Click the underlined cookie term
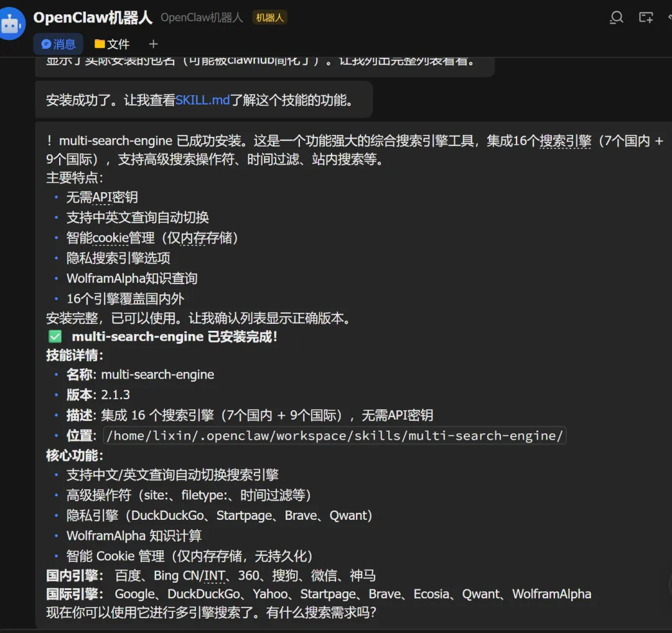Screen dimensions: 672x633 tap(110, 238)
